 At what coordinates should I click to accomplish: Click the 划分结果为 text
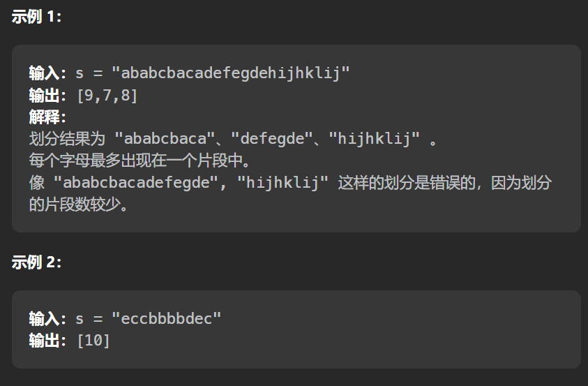[67, 138]
